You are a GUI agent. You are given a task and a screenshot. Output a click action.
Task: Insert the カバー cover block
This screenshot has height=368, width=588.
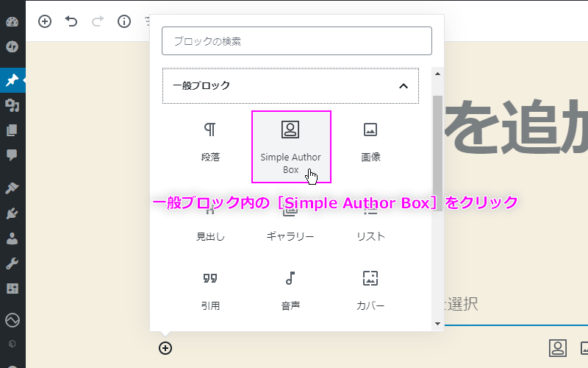370,291
